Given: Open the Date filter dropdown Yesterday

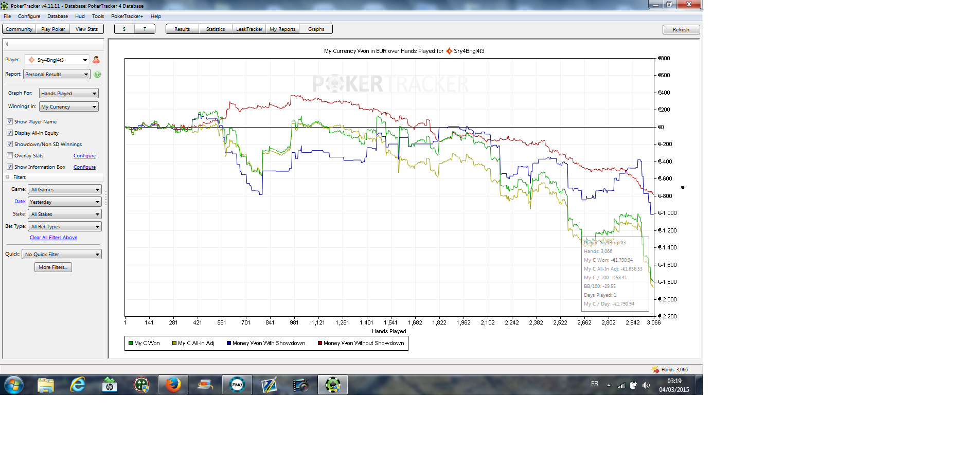Looking at the screenshot, I should (65, 202).
